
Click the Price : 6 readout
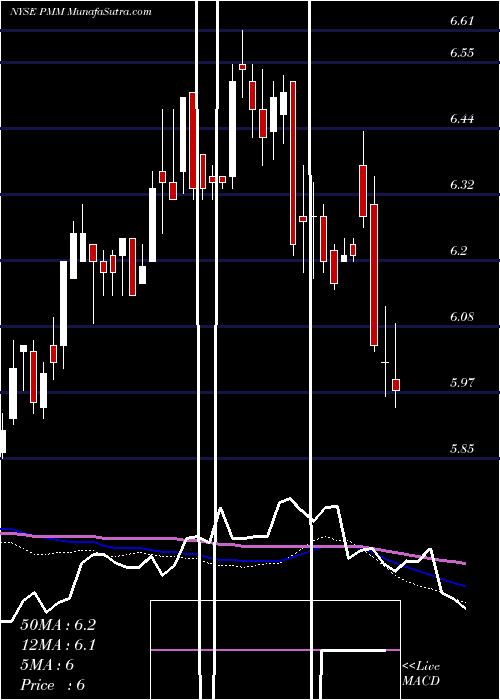pyautogui.click(x=53, y=685)
